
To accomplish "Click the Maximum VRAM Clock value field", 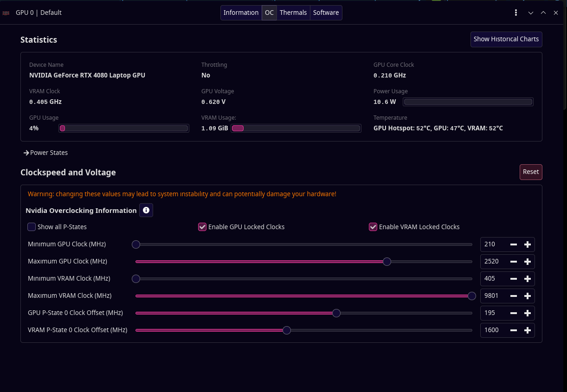I will (x=494, y=296).
